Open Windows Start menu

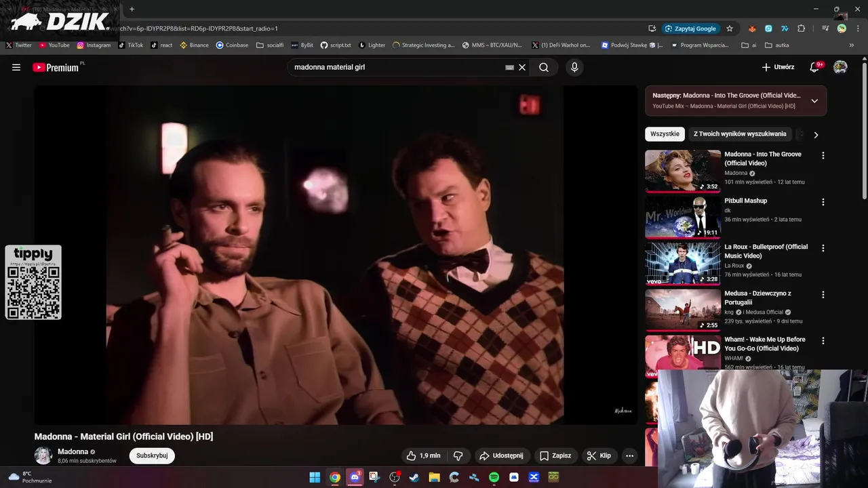click(315, 477)
